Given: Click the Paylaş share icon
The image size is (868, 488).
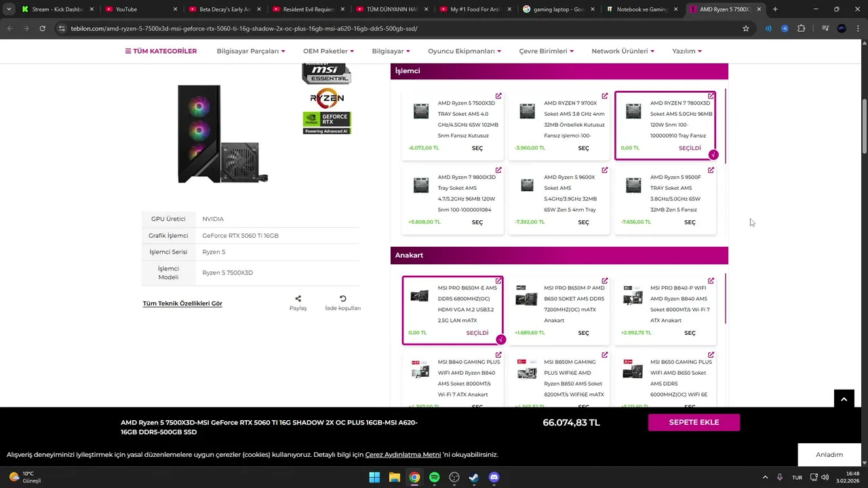Looking at the screenshot, I should pyautogui.click(x=298, y=298).
